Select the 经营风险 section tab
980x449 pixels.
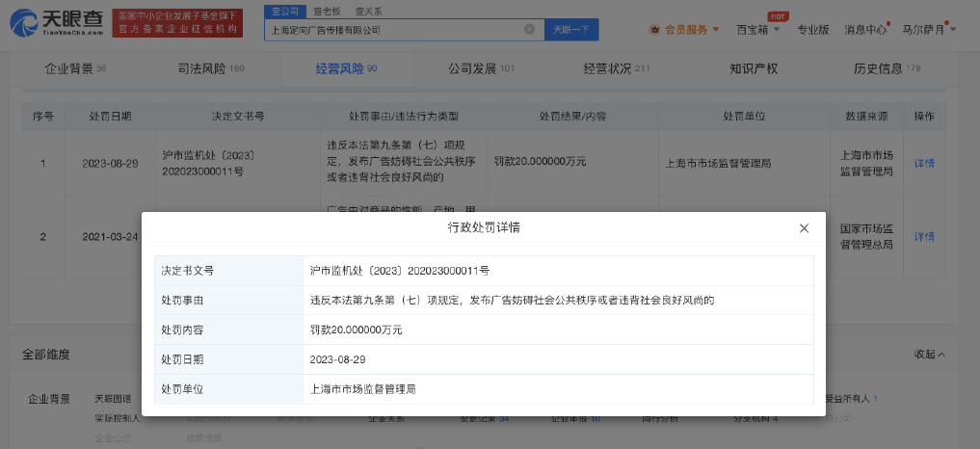point(346,68)
